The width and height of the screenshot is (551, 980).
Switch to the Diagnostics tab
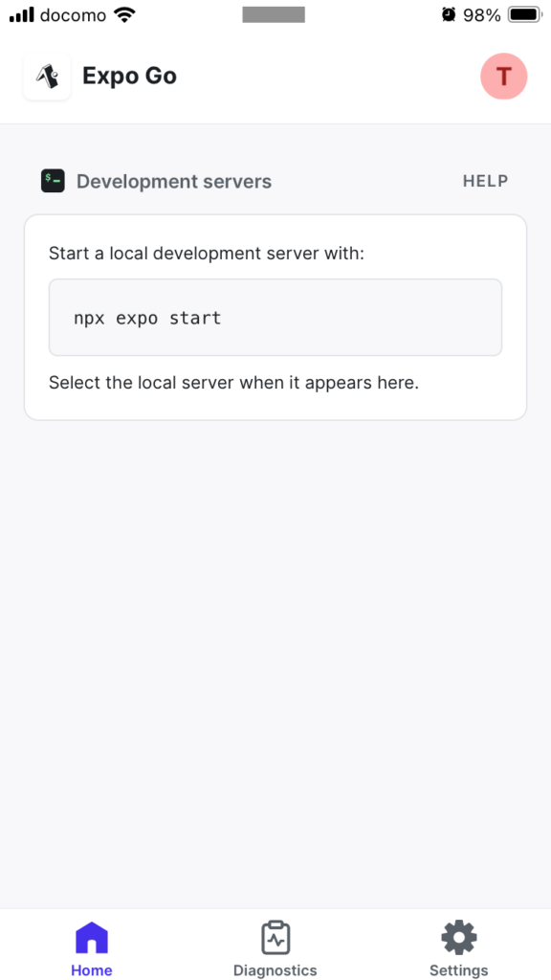click(275, 947)
